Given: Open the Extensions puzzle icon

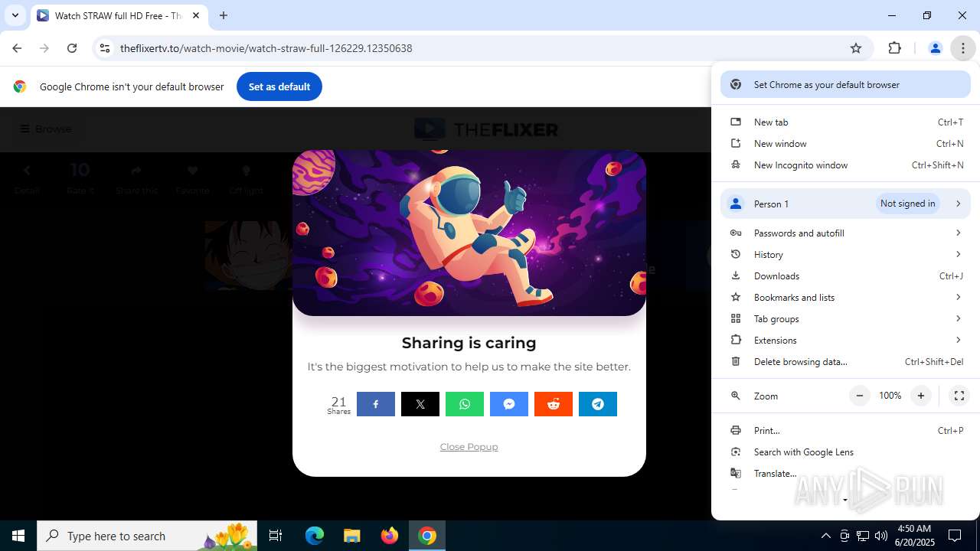Looking at the screenshot, I should pos(894,48).
